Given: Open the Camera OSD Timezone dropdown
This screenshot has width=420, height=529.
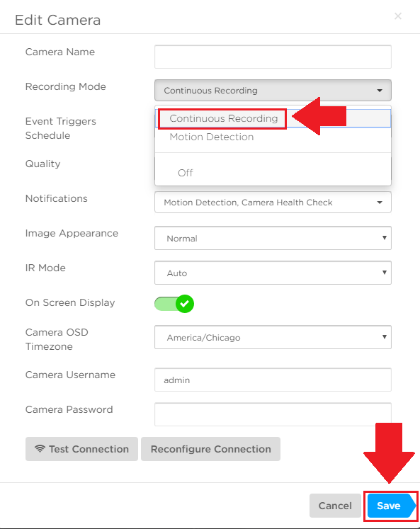Looking at the screenshot, I should [x=273, y=337].
